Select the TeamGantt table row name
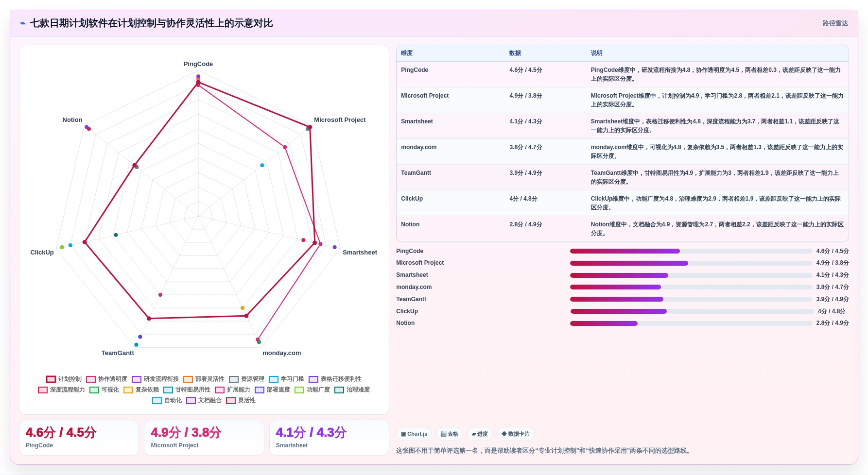868x475 pixels. [416, 173]
